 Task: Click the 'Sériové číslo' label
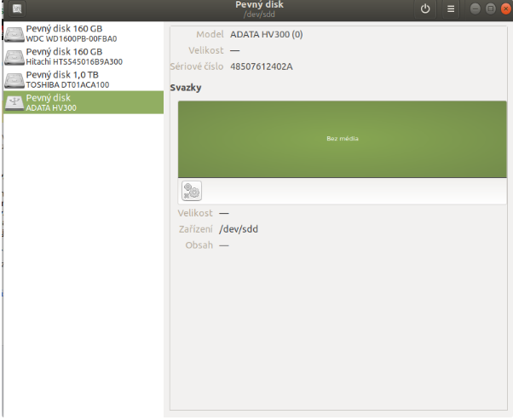(197, 66)
